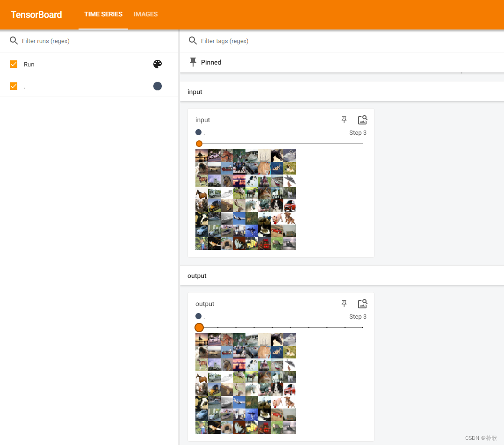Screen dimensions: 504x445
Task: Open the run color palette icon
Action: [158, 64]
